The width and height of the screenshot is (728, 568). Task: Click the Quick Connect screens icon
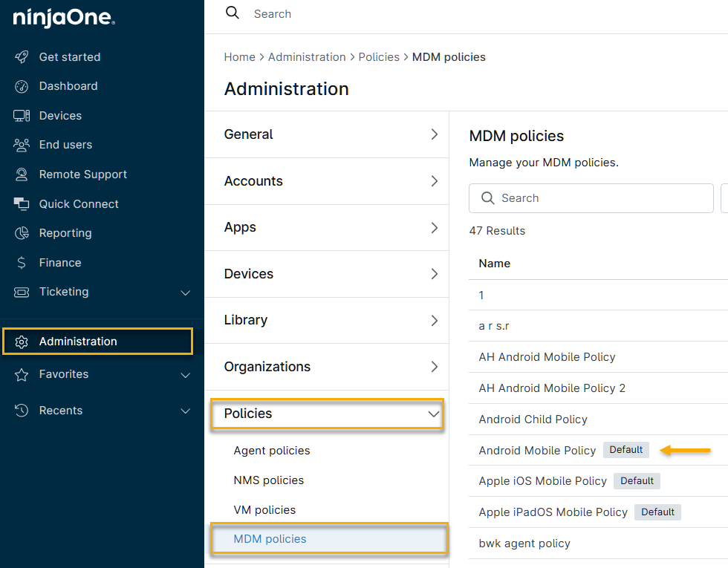click(22, 203)
